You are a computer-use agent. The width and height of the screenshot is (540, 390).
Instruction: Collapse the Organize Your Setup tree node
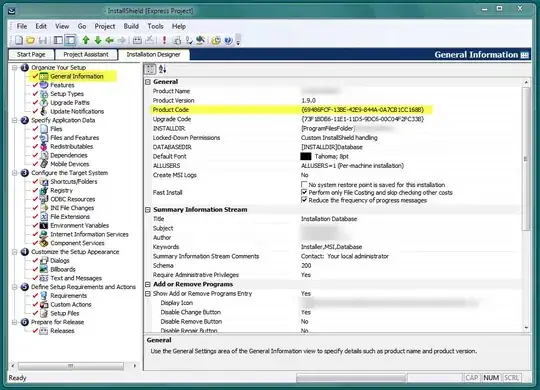coord(15,68)
